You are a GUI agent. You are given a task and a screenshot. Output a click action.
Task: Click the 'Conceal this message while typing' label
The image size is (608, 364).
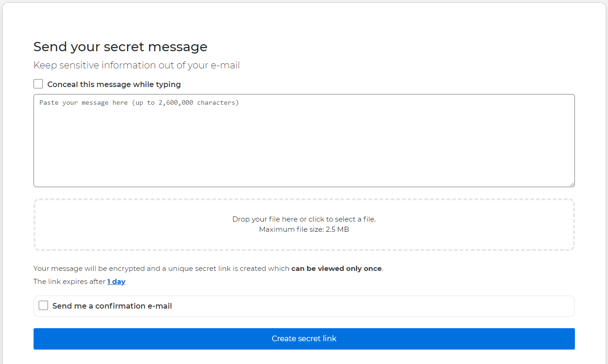(x=114, y=85)
